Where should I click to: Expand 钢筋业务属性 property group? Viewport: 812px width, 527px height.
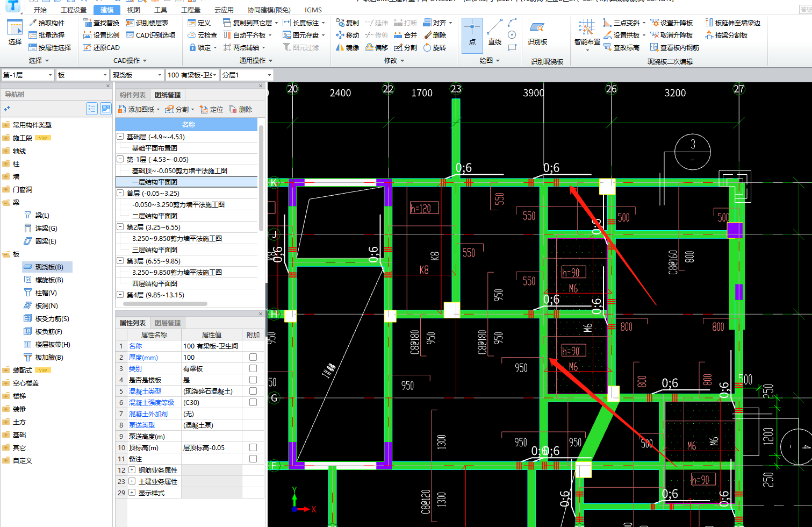(132, 470)
